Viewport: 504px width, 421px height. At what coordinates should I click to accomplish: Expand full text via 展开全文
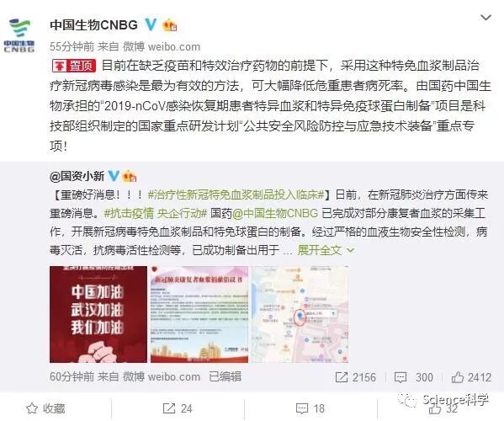pyautogui.click(x=326, y=250)
